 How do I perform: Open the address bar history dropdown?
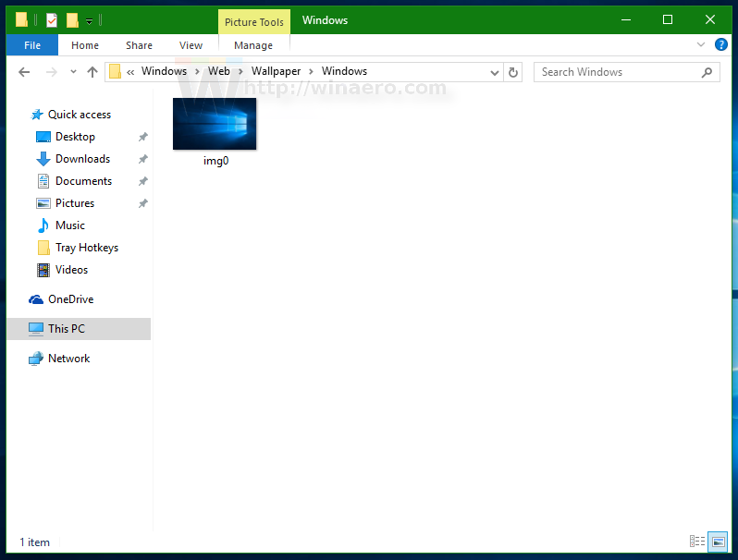[x=494, y=72]
